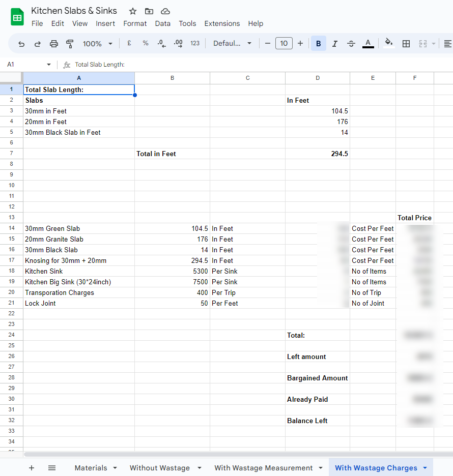This screenshot has height=476, width=453.
Task: Click the Move to folder icon
Action: tap(149, 11)
